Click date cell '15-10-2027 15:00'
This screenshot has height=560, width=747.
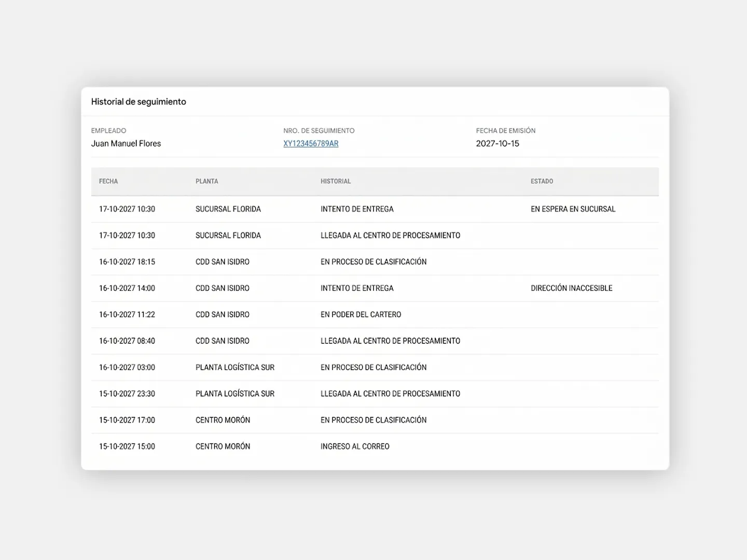[127, 446]
